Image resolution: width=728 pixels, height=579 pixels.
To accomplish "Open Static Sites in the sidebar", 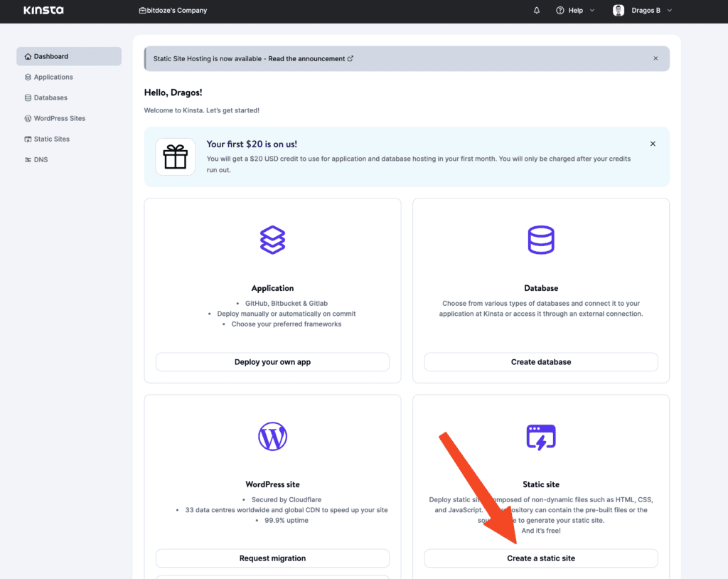I will pos(69,139).
